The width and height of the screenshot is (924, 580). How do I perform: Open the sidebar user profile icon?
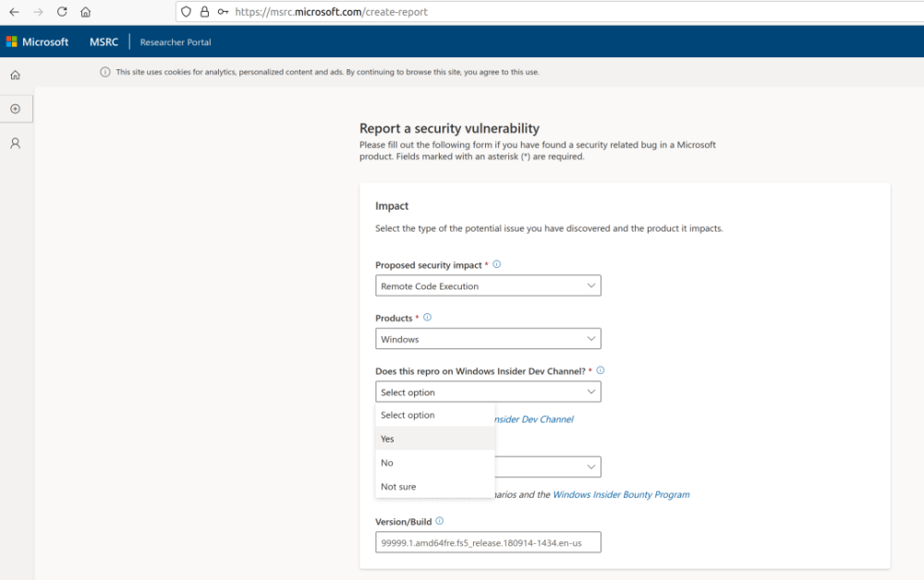[x=16, y=143]
